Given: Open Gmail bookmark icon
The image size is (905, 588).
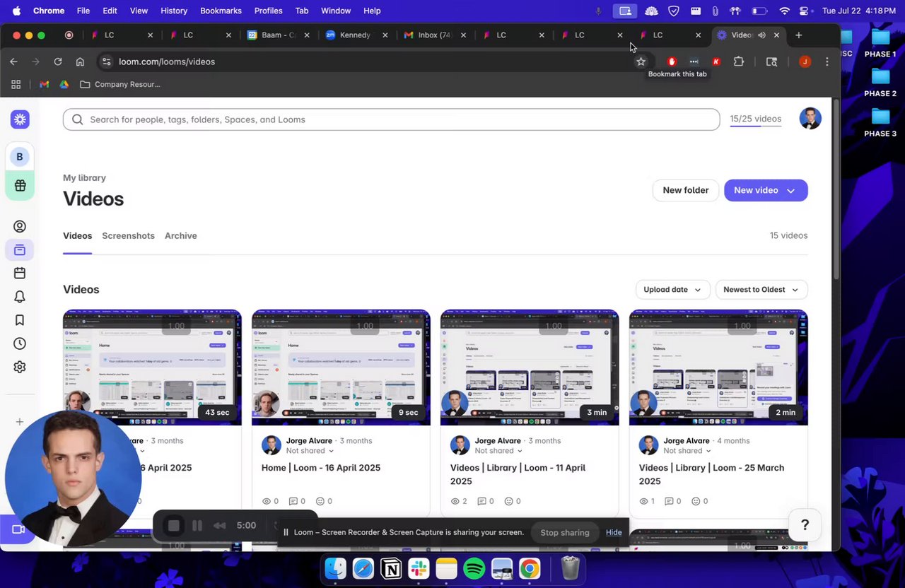Looking at the screenshot, I should tap(44, 84).
